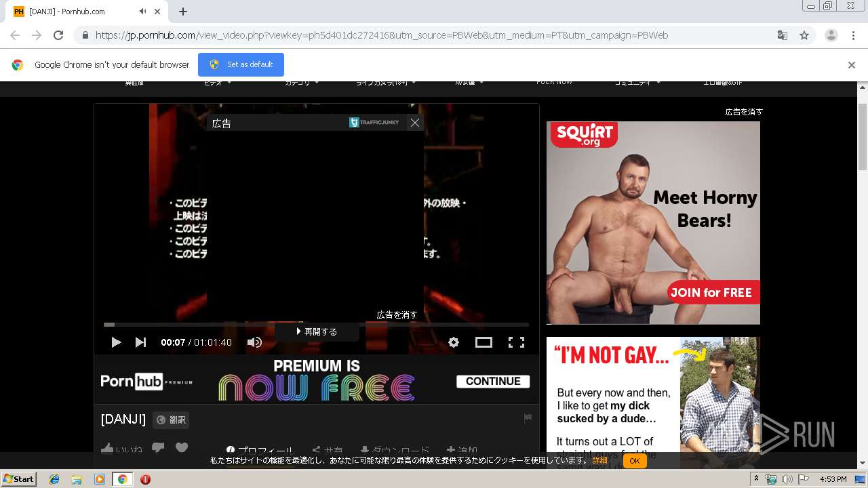The height and width of the screenshot is (488, 868).
Task: Toggle fullscreen on the video player
Action: click(516, 342)
